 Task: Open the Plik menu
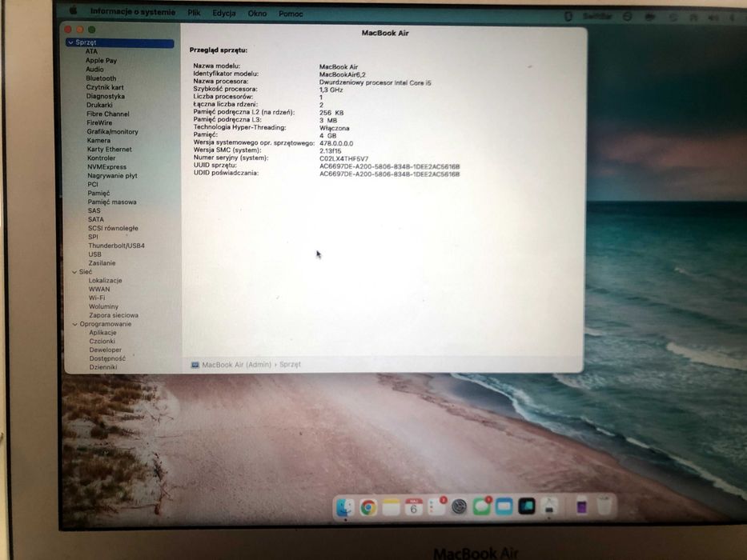[x=194, y=13]
